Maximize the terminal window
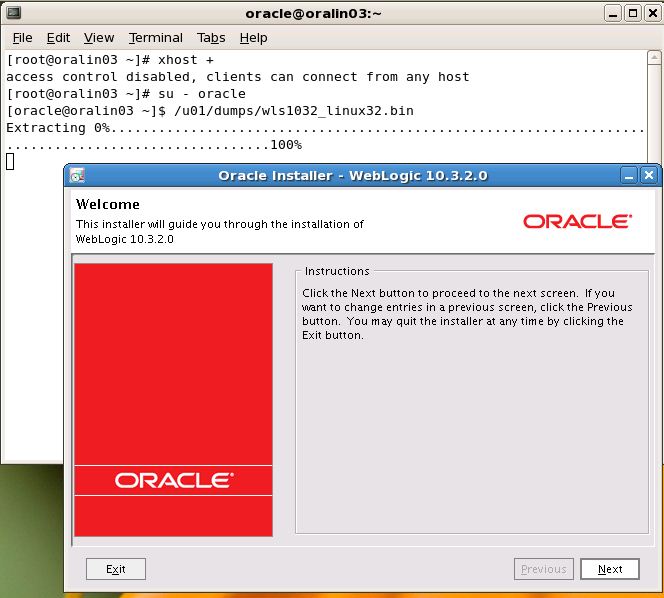Viewport: 664px width, 598px height. (x=633, y=14)
